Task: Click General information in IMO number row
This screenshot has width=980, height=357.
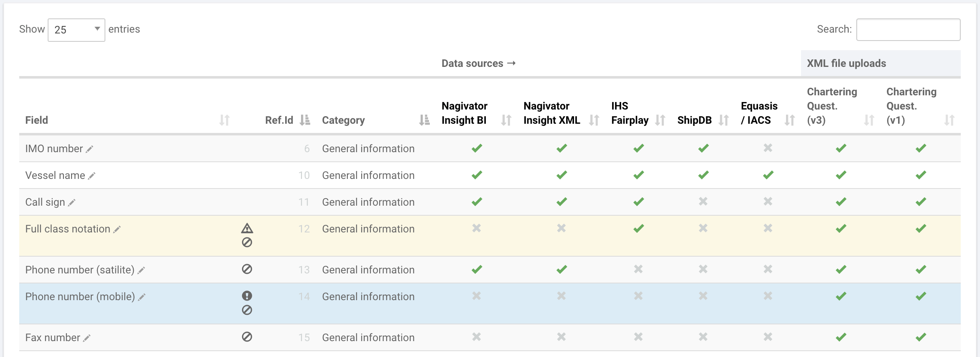Action: click(368, 149)
